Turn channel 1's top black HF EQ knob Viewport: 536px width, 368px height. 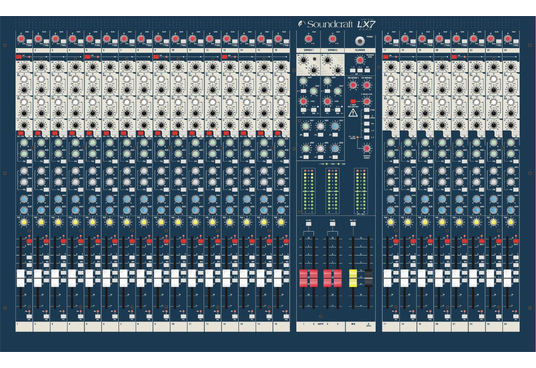(x=24, y=67)
